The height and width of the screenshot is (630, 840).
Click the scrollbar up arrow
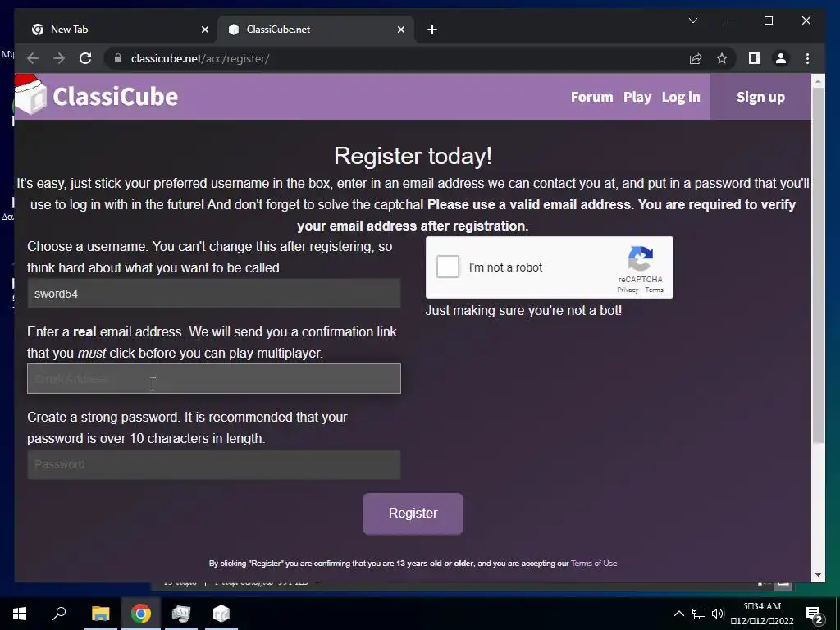(818, 81)
